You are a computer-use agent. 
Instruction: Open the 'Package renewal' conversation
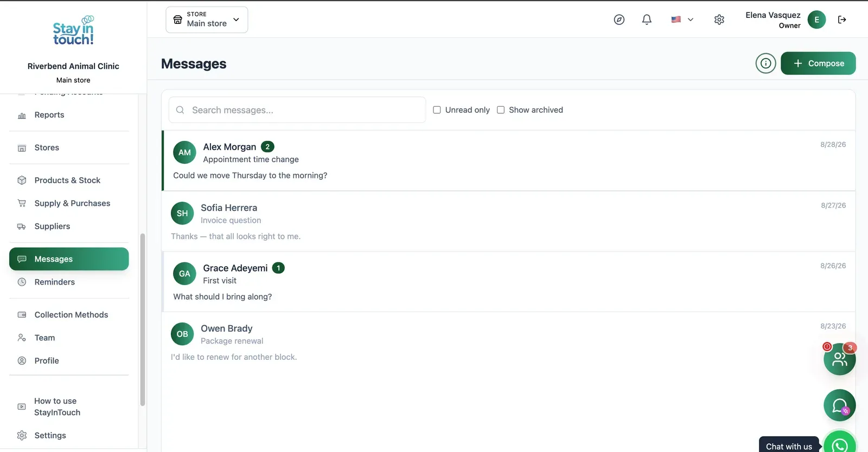[509, 342]
